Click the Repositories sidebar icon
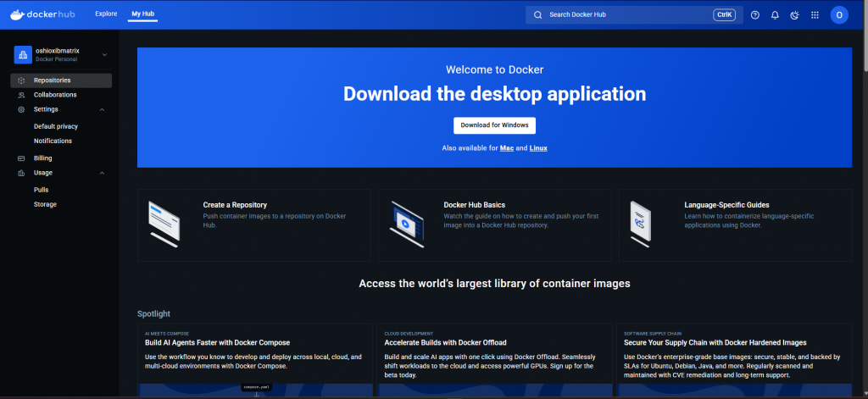Viewport: 868px width, 399px height. click(21, 80)
